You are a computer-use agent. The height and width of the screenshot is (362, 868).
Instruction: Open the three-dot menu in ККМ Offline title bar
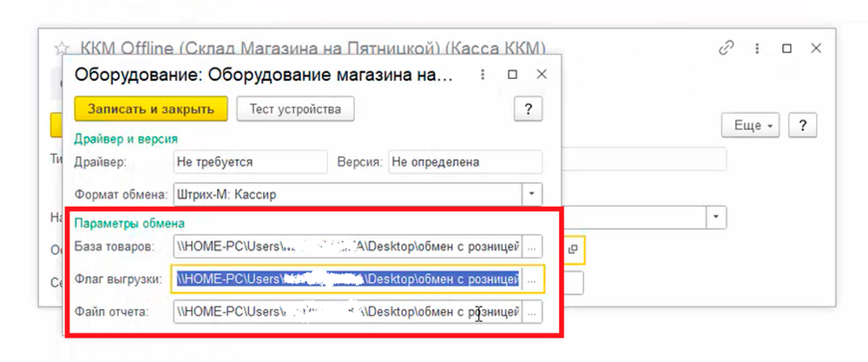pos(757,49)
